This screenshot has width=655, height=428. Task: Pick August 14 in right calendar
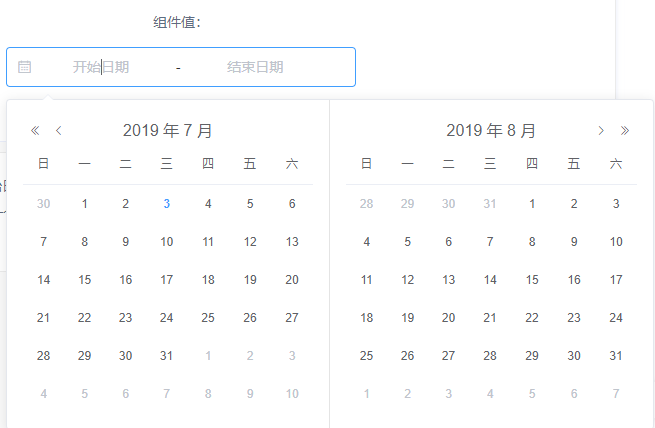click(x=490, y=280)
